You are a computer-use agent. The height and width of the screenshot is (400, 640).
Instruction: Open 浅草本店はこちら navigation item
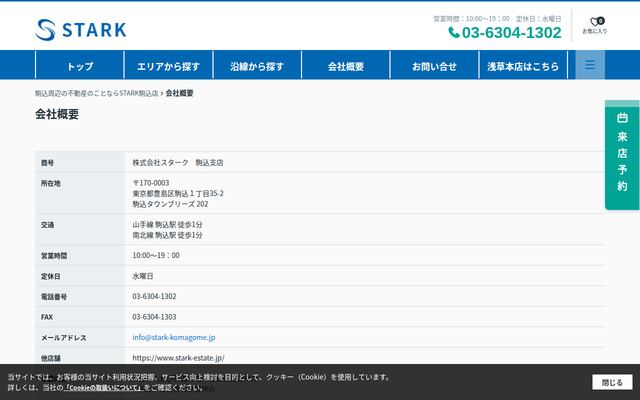click(x=523, y=66)
